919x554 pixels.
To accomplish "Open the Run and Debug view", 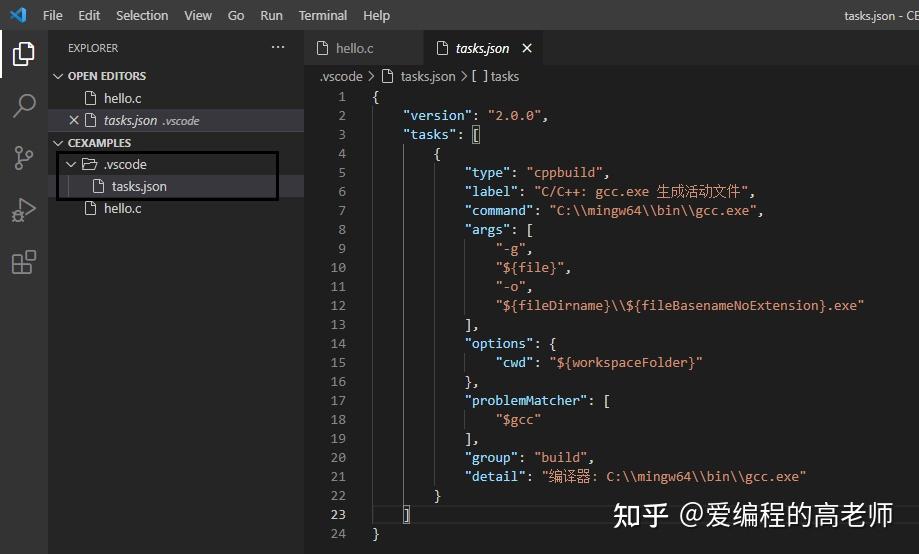I will (23, 210).
